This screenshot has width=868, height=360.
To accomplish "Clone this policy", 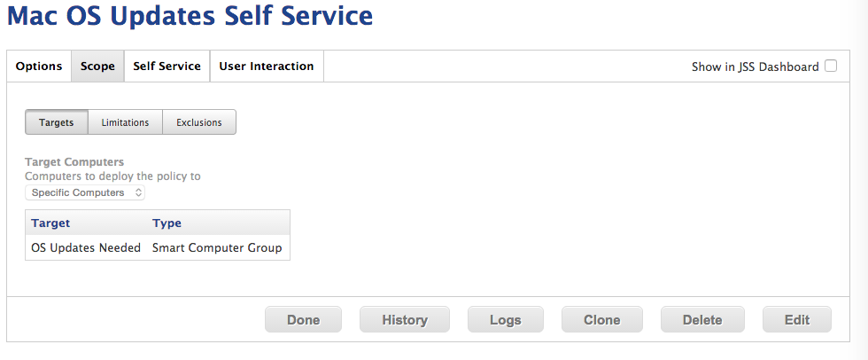I will click(602, 319).
